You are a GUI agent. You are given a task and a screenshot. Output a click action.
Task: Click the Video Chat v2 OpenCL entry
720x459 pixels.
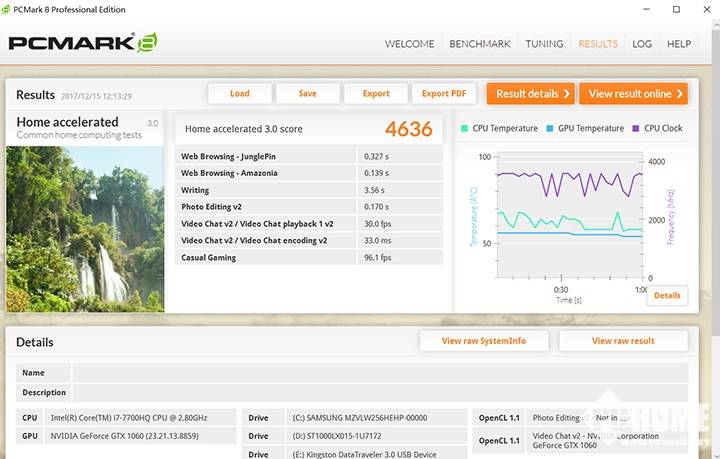coord(596,441)
